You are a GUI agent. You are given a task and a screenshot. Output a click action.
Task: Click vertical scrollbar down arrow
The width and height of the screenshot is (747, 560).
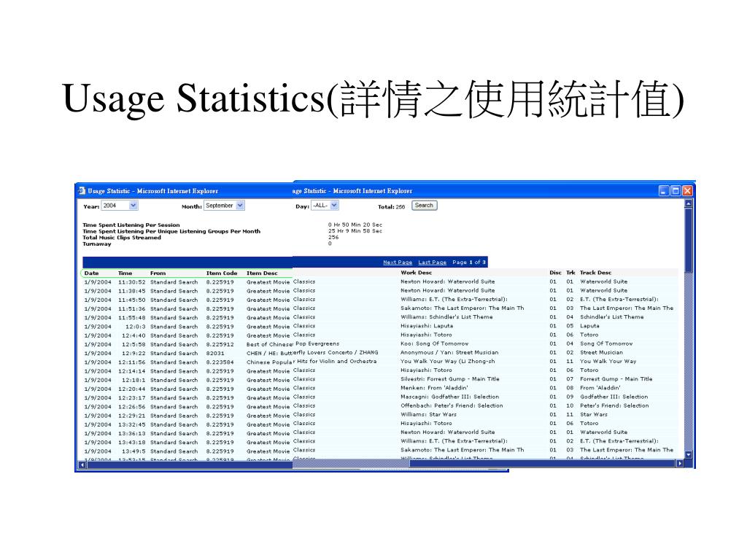tap(688, 455)
